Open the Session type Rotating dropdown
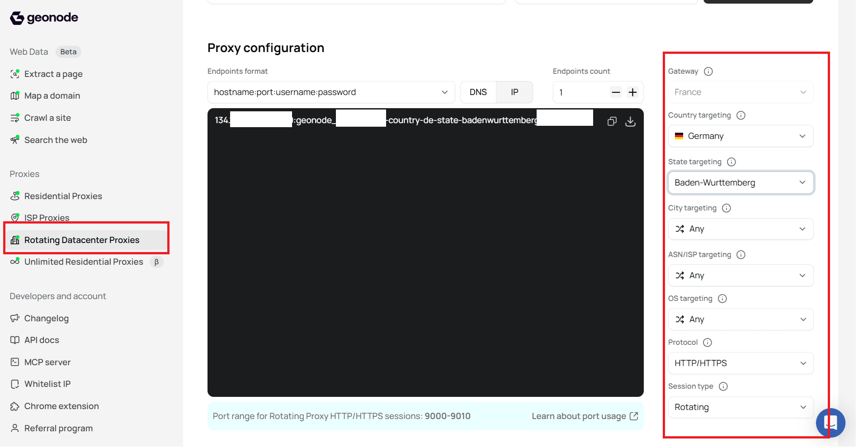Screen dimensions: 868x448 (741, 407)
